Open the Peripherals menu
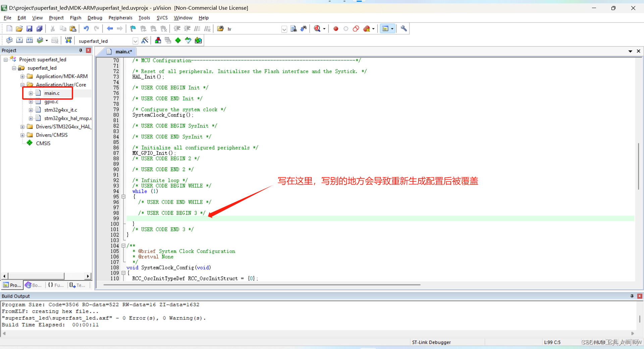Screen dimensions: 644x349 [x=120, y=18]
